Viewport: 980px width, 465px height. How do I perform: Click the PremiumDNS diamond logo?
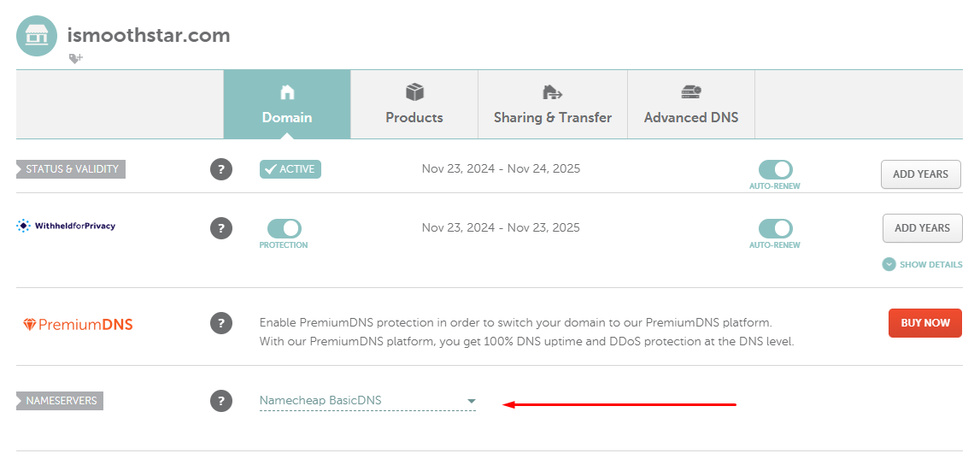(30, 324)
